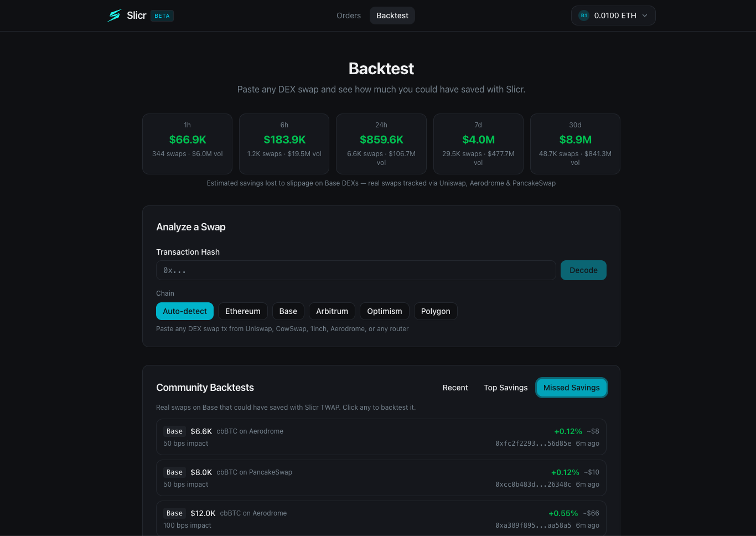Viewport: 756px width, 536px height.
Task: Click the Base tag on the $12.0K row
Action: coord(174,513)
